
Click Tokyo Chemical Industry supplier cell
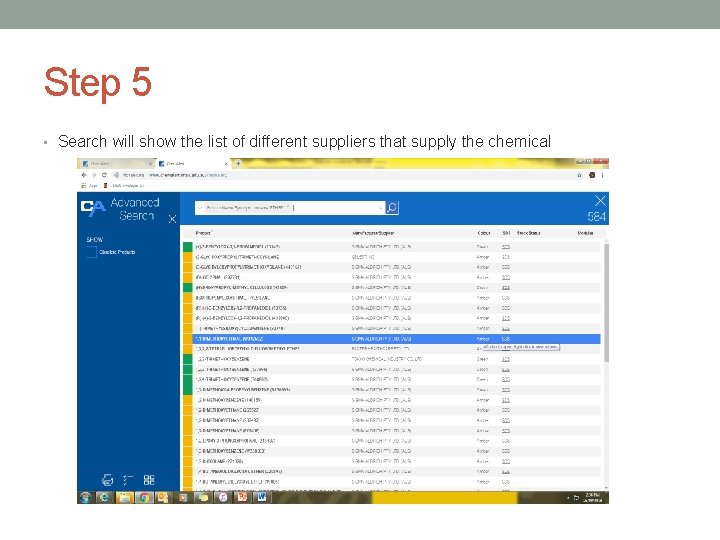point(387,359)
